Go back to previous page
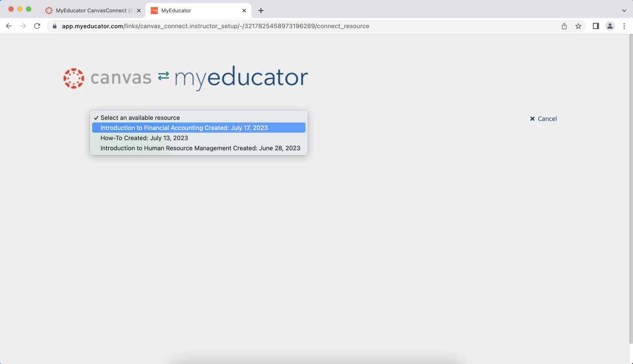 point(9,26)
